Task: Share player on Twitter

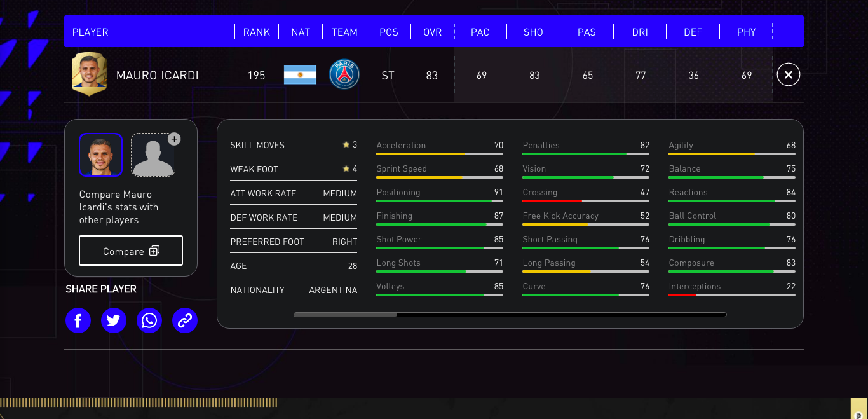Action: (x=114, y=320)
